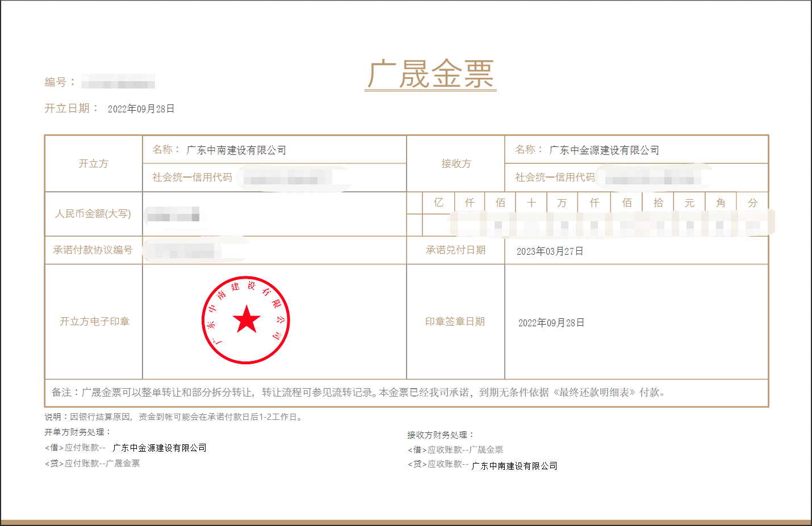Select the 亿 amount column header
812x526 pixels.
pos(438,203)
